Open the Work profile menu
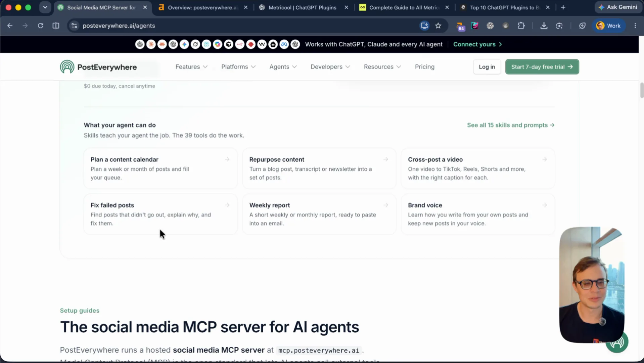This screenshot has height=363, width=644. (609, 26)
